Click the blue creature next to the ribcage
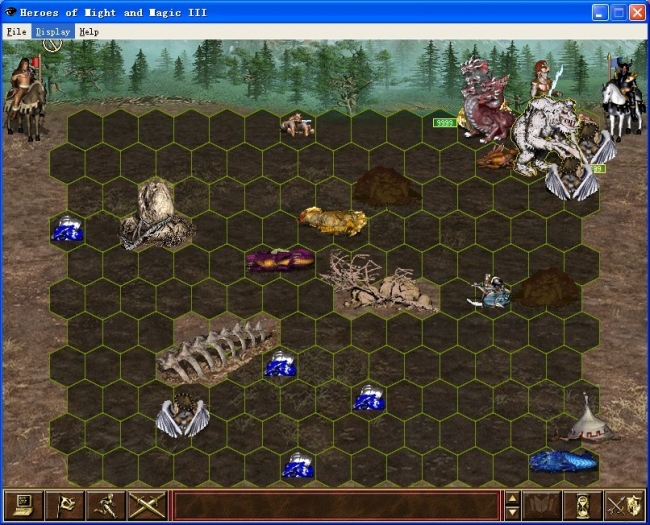 click(280, 364)
